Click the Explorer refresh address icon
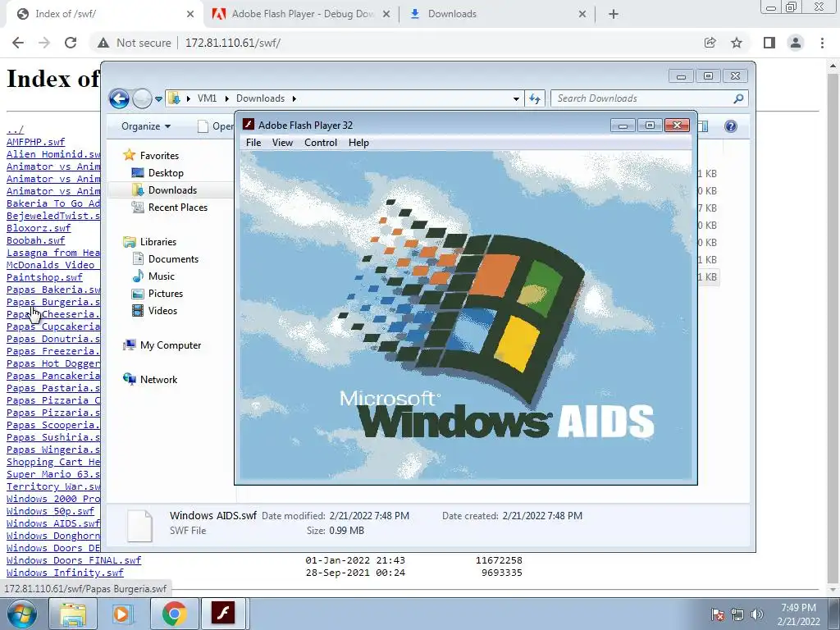Viewport: 840px width, 630px height. coord(535,98)
